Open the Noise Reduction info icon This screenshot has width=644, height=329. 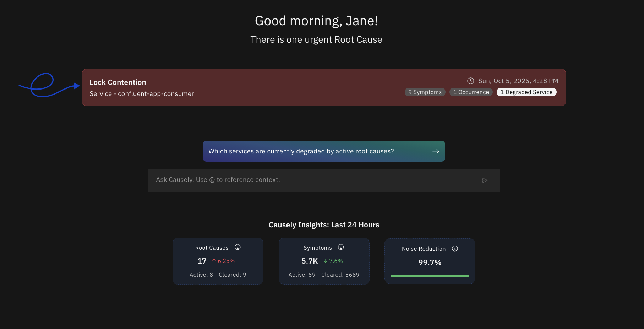pos(455,249)
